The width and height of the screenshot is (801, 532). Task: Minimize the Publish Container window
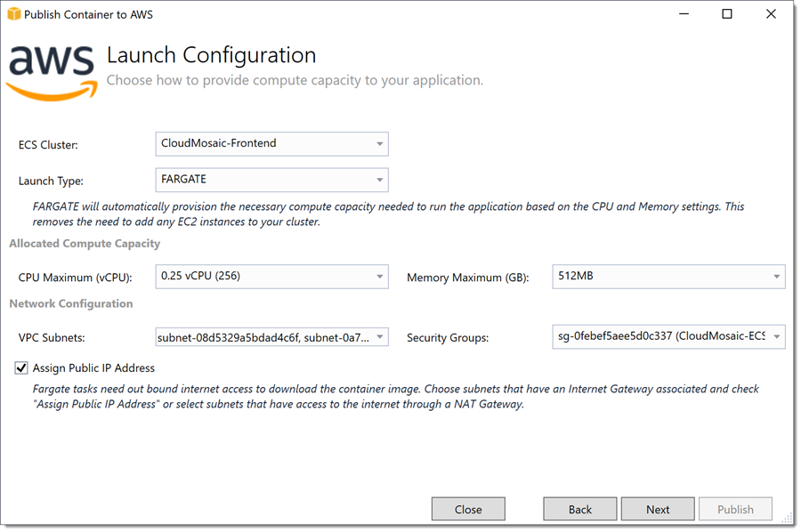click(x=684, y=14)
